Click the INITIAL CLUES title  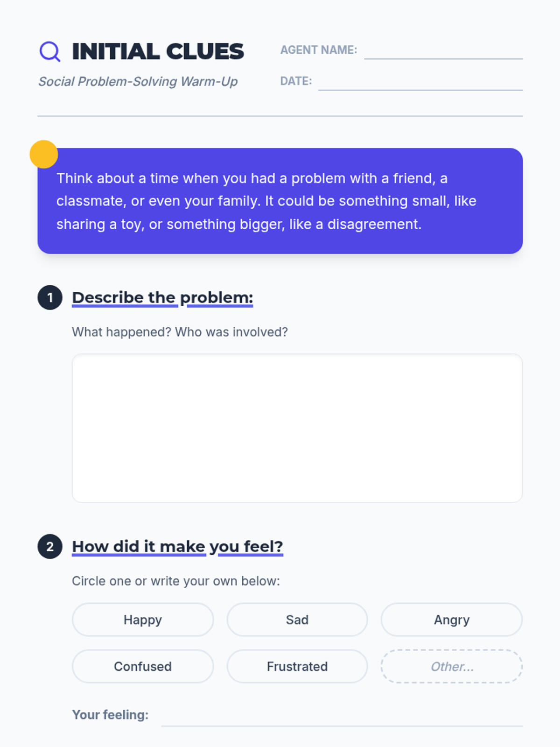158,51
